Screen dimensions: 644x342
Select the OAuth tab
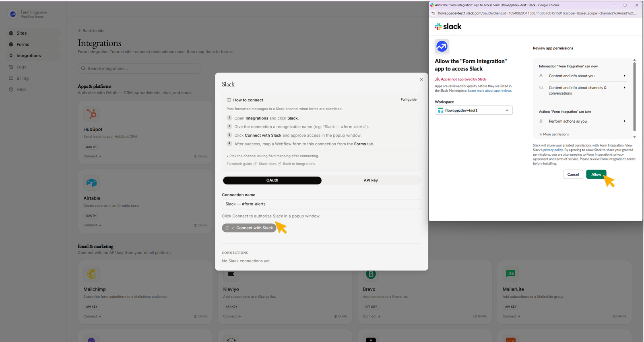(272, 180)
